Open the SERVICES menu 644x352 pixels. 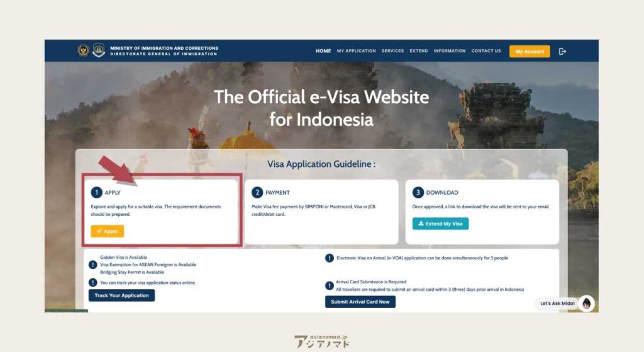point(392,51)
